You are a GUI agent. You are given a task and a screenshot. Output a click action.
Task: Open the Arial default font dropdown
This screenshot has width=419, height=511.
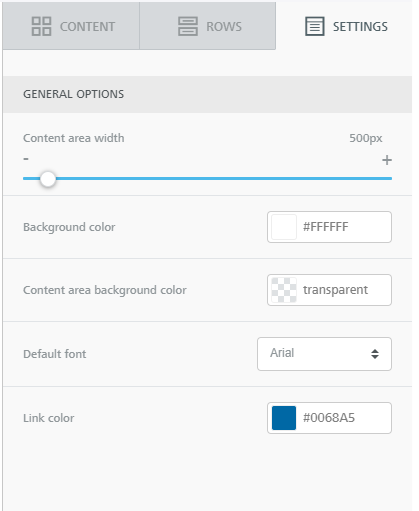[x=324, y=354]
